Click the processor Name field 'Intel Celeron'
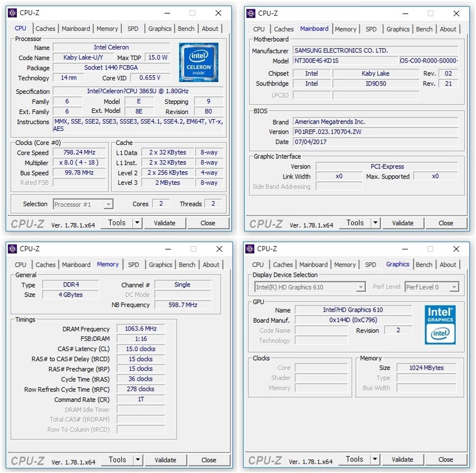 pyautogui.click(x=111, y=47)
